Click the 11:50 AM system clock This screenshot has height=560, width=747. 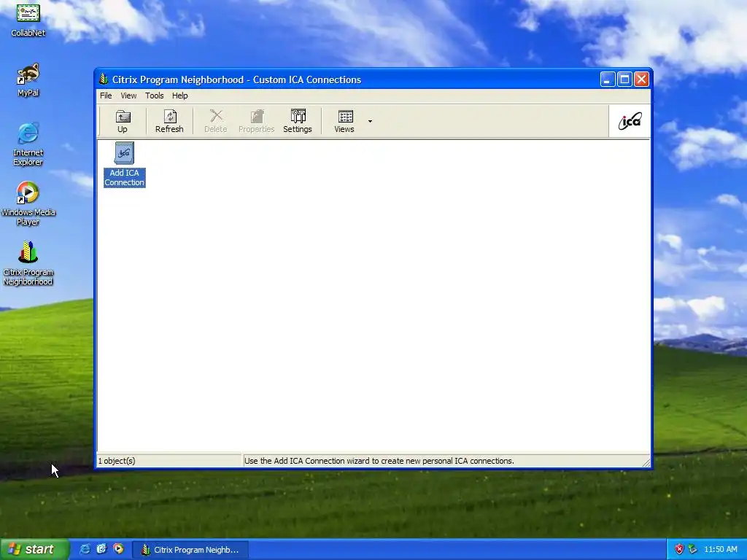tap(720, 549)
